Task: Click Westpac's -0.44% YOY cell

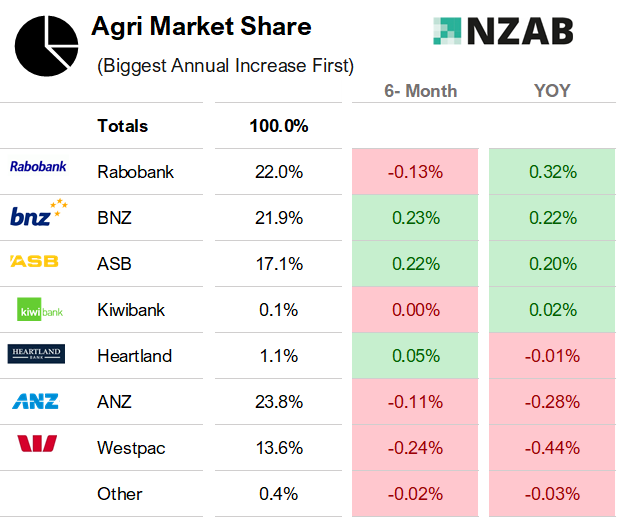Action: coord(552,448)
